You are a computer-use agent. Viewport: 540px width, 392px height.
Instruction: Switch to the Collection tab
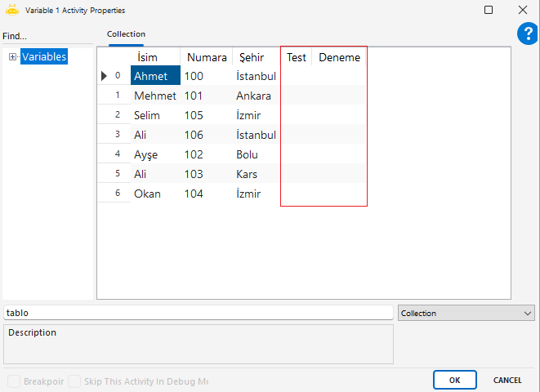tap(126, 34)
